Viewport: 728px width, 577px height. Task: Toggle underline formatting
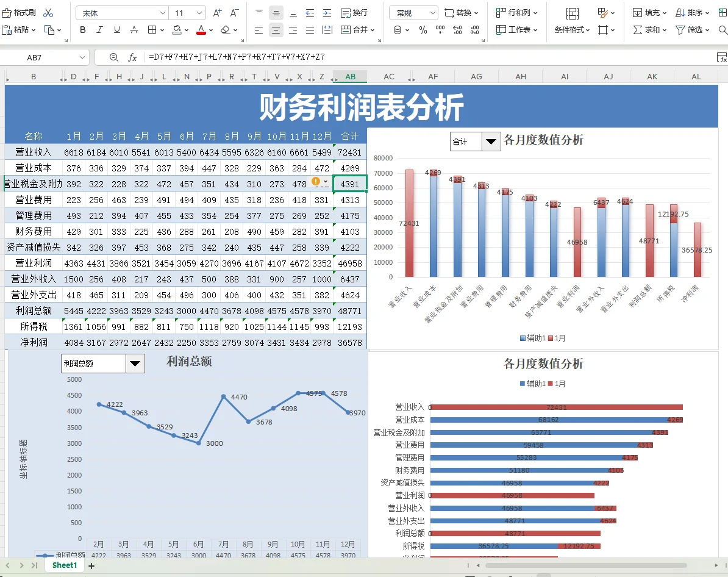pyautogui.click(x=117, y=30)
